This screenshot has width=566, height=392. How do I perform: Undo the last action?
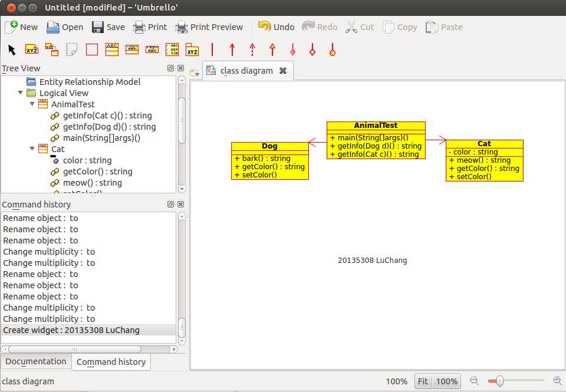(x=276, y=27)
